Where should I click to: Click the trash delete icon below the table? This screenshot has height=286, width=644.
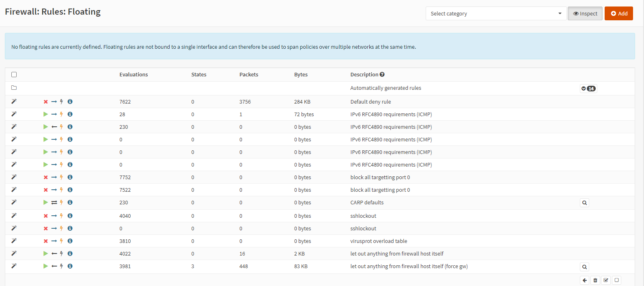coord(595,280)
